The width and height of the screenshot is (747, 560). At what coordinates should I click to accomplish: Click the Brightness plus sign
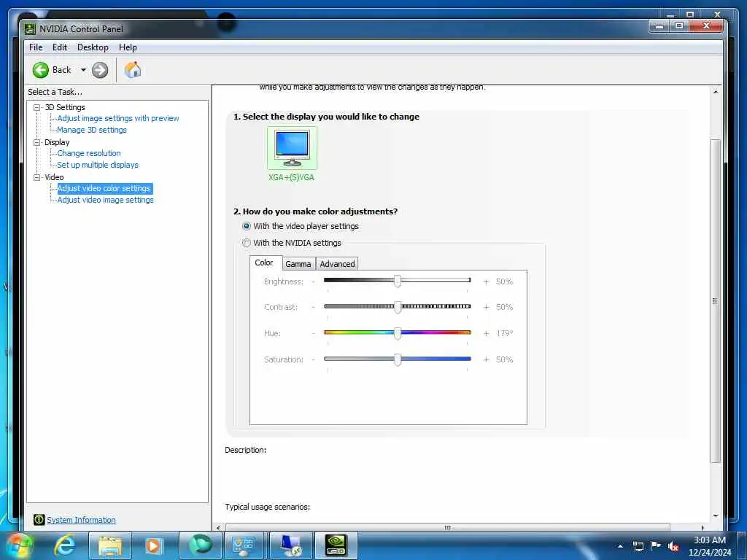tap(486, 282)
